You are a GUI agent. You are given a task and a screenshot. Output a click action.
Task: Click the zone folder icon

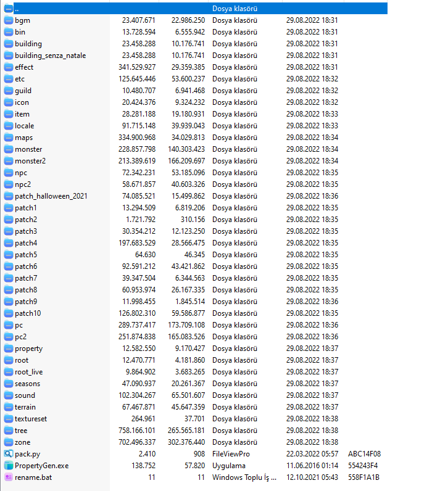[x=9, y=442]
